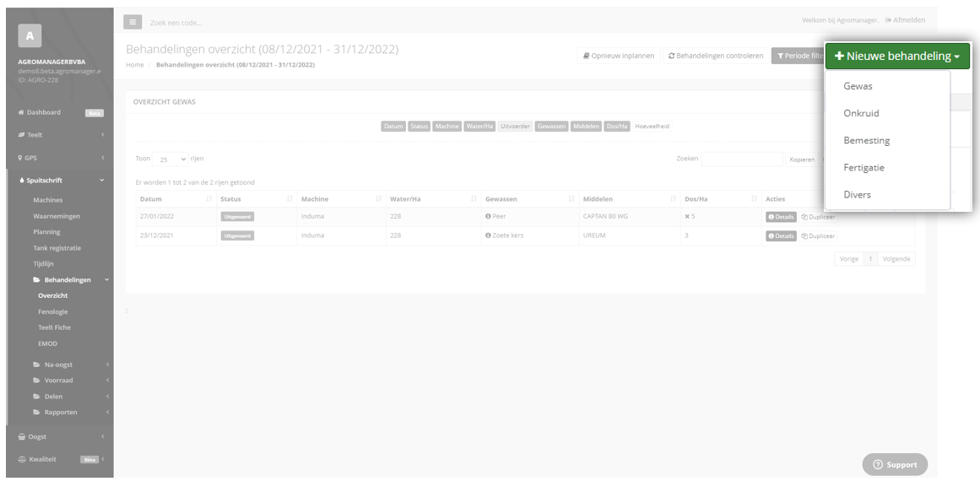Toggle the hamburger sidebar menu button

(x=133, y=22)
